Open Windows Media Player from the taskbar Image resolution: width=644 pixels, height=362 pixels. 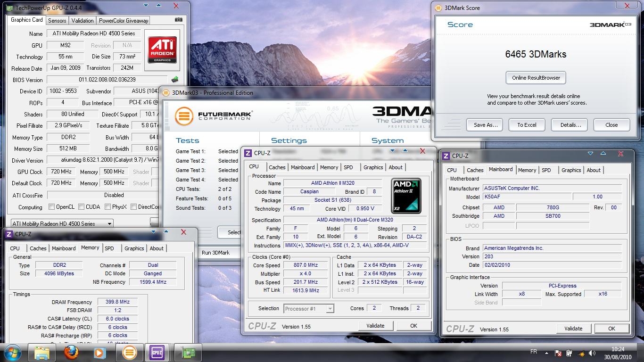pyautogui.click(x=99, y=353)
